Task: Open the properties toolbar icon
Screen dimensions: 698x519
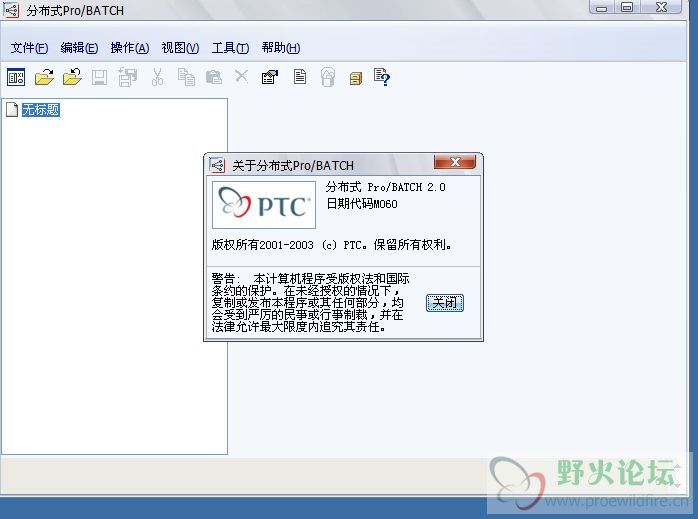Action: (x=270, y=77)
